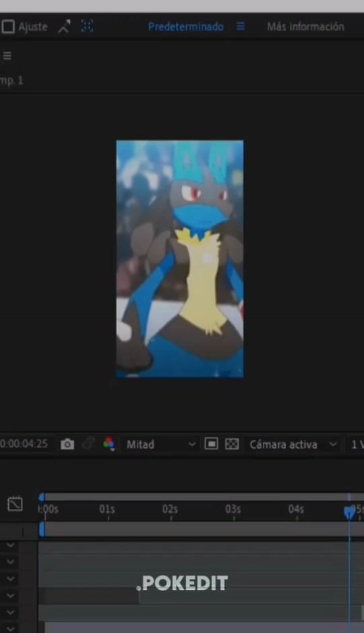Image resolution: width=364 pixels, height=633 pixels.
Task: Click the dimmed show-snapshot icon
Action: (x=88, y=445)
